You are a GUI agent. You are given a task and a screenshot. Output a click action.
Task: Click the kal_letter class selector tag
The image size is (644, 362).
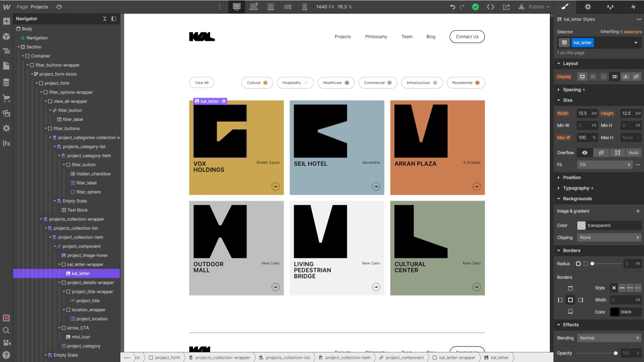582,43
